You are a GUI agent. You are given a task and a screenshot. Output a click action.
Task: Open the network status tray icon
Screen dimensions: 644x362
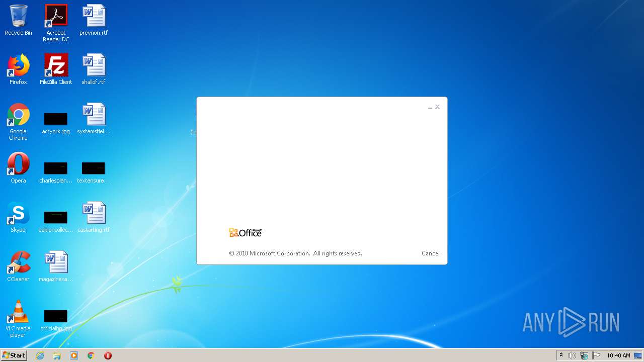(x=584, y=355)
